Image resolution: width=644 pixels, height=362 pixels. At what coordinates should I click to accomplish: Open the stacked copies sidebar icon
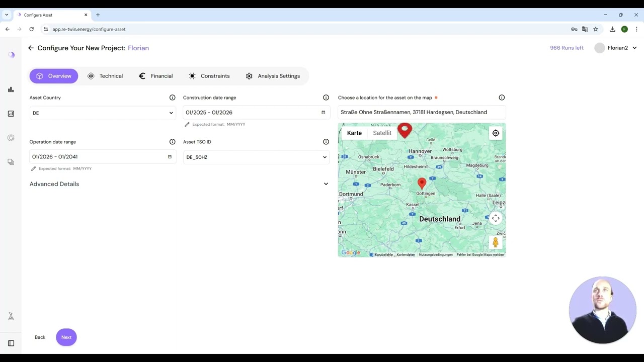(11, 162)
